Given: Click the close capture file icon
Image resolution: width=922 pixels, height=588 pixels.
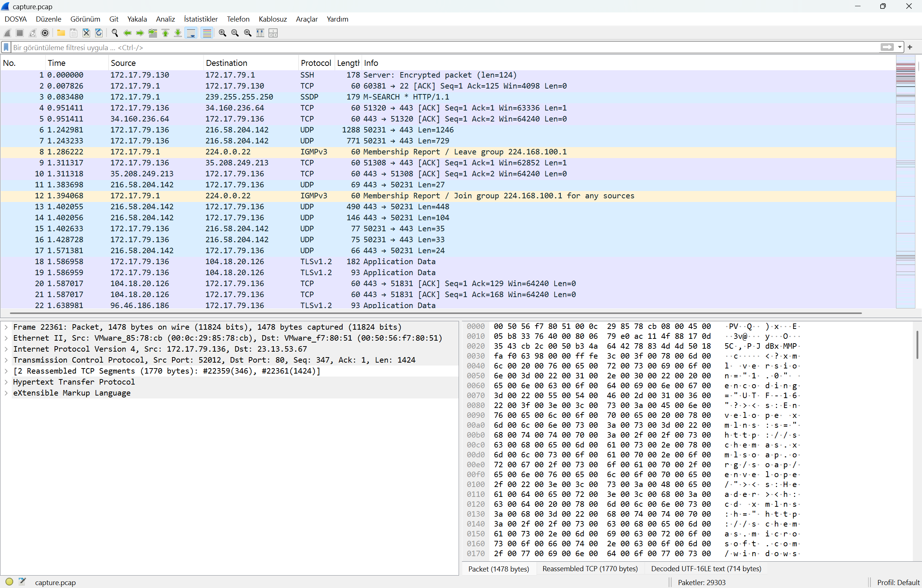Looking at the screenshot, I should pyautogui.click(x=86, y=33).
